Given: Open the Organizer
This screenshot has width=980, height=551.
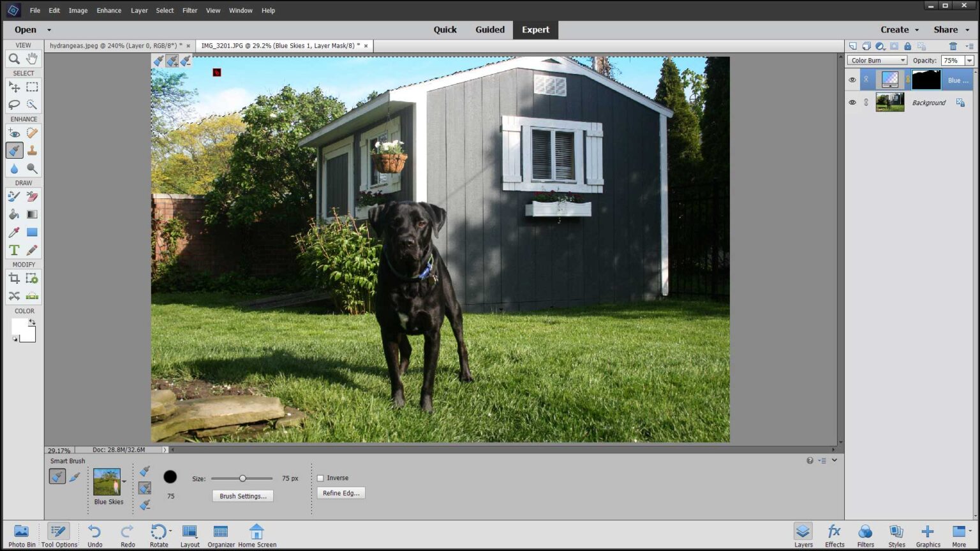Looking at the screenshot, I should 221,536.
